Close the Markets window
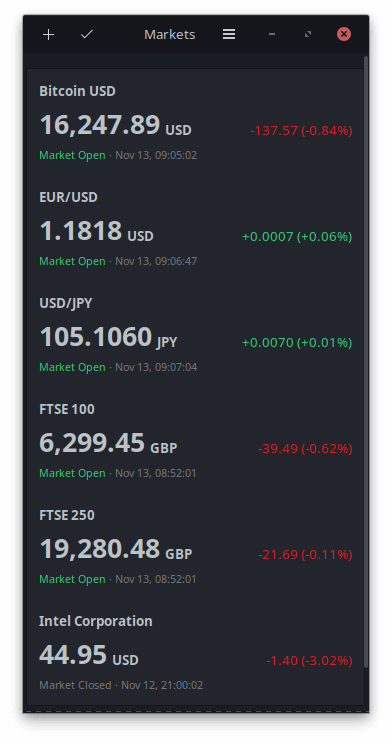 pyautogui.click(x=344, y=35)
